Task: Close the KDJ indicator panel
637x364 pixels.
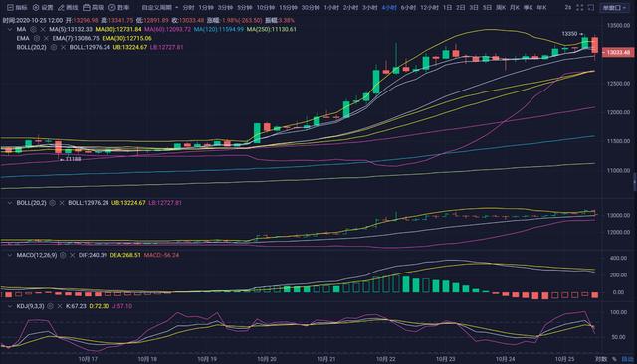Action: coord(60,306)
